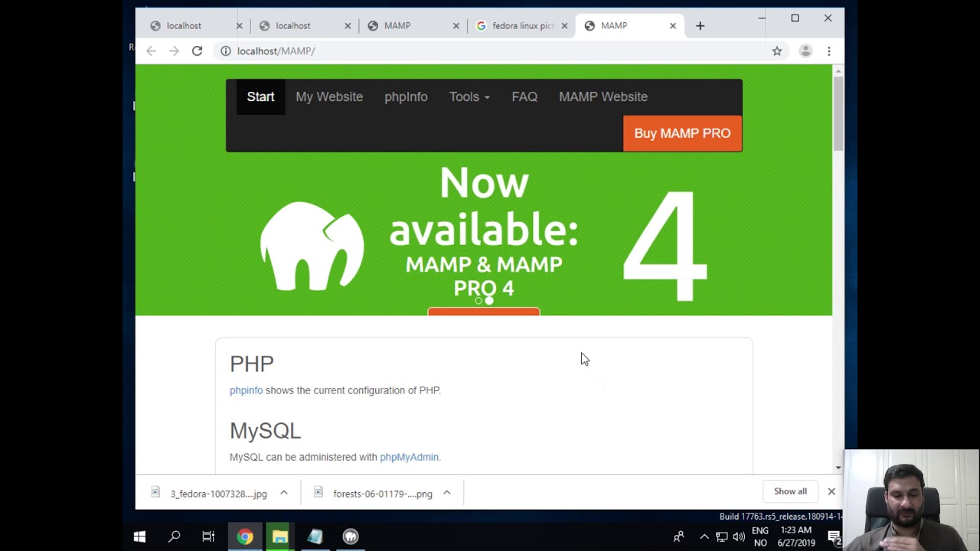980x551 pixels.
Task: Open network status tray icon
Action: pos(722,536)
